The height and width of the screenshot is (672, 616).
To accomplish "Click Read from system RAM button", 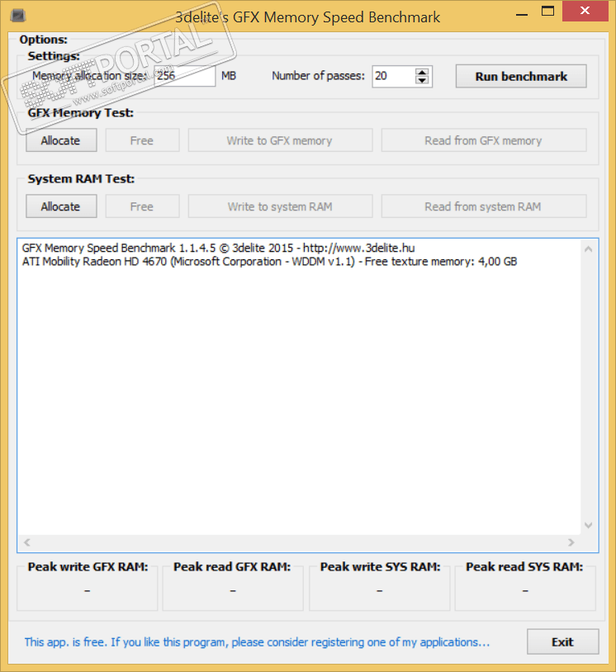I will coord(484,206).
